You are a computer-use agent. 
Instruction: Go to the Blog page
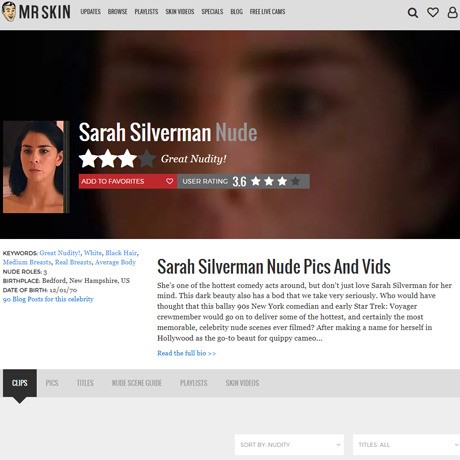click(x=236, y=12)
